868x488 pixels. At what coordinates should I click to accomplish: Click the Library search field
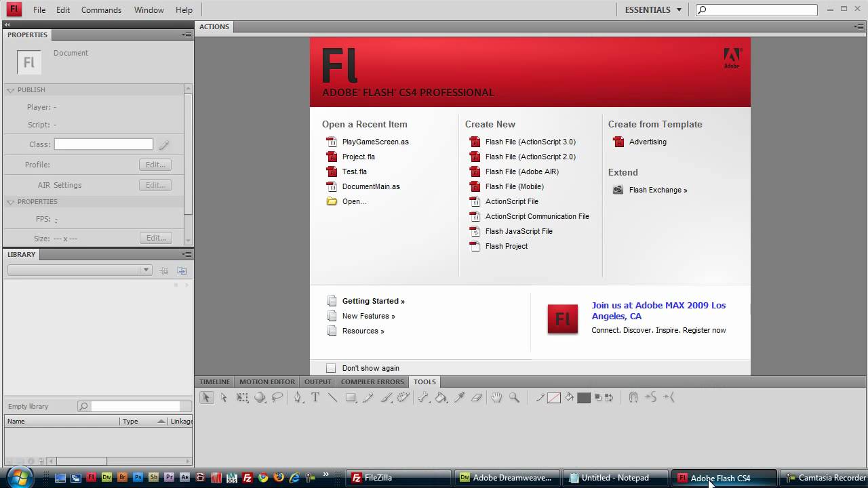pos(136,407)
